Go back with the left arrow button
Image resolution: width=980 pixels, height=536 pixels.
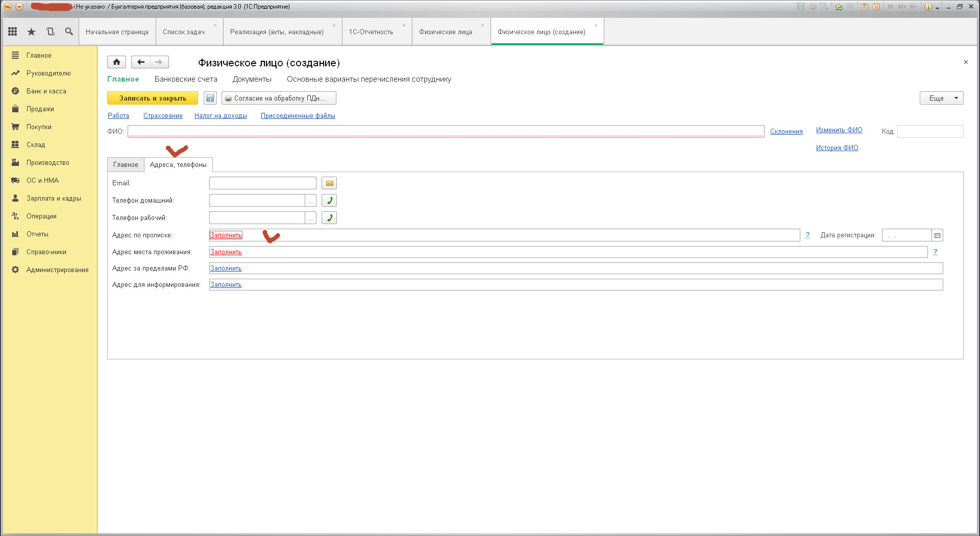pyautogui.click(x=141, y=62)
